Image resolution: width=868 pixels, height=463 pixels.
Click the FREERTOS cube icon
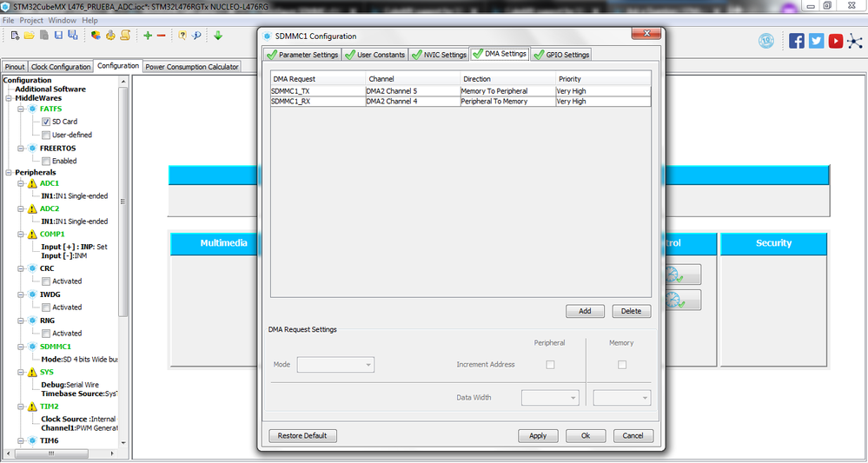(x=33, y=149)
